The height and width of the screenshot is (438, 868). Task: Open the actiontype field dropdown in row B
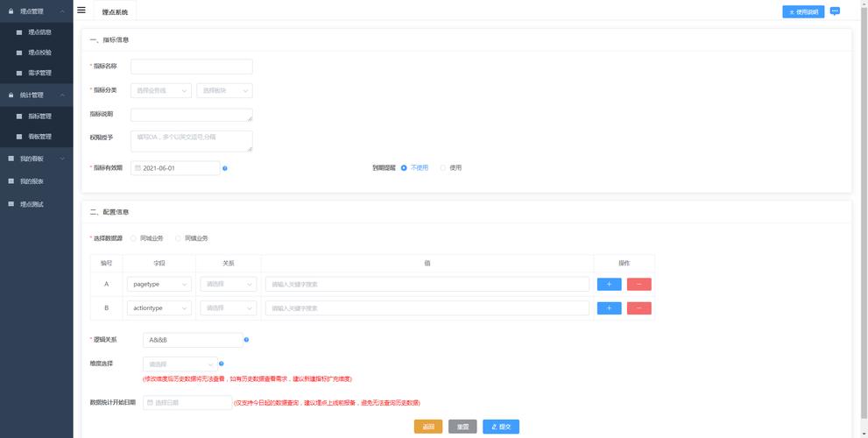tap(159, 307)
